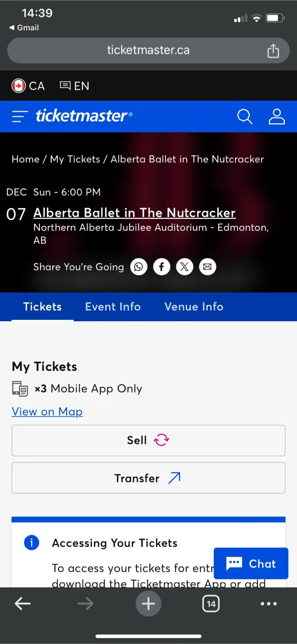Share event via email icon
This screenshot has height=644, width=297.
(207, 267)
